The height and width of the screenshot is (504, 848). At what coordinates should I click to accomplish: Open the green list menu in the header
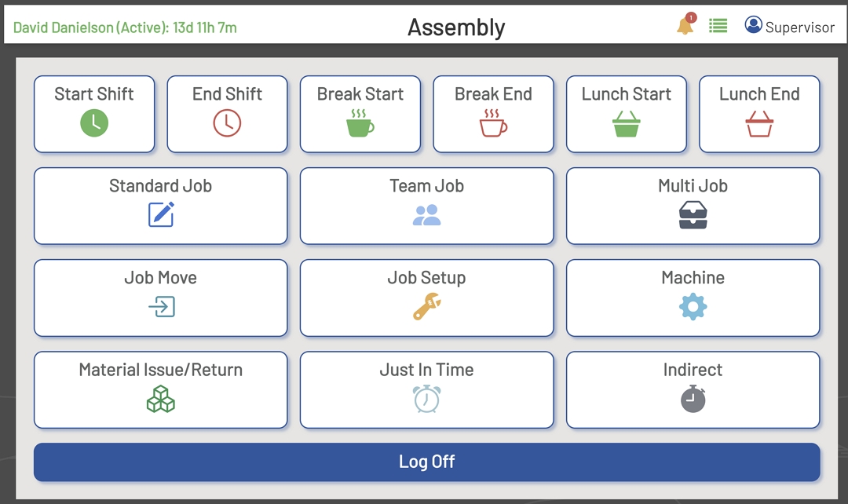pyautogui.click(x=717, y=24)
